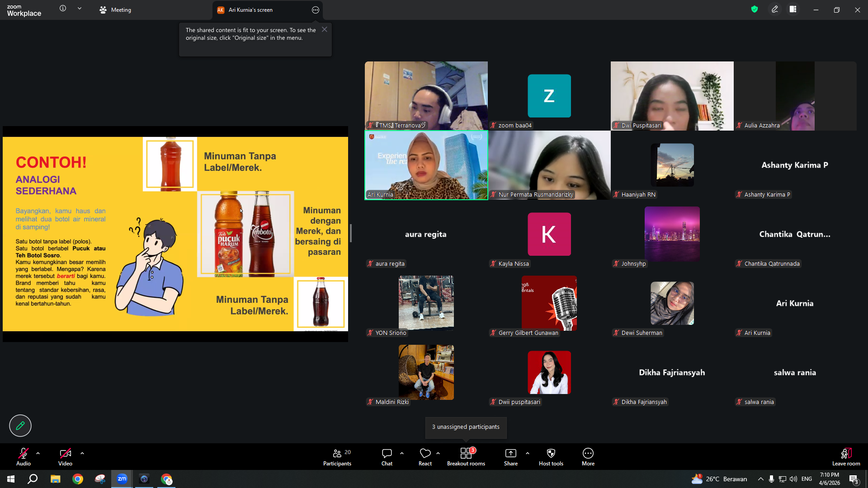Open network status icon in tray
Image resolution: width=868 pixels, height=488 pixels.
[783, 479]
